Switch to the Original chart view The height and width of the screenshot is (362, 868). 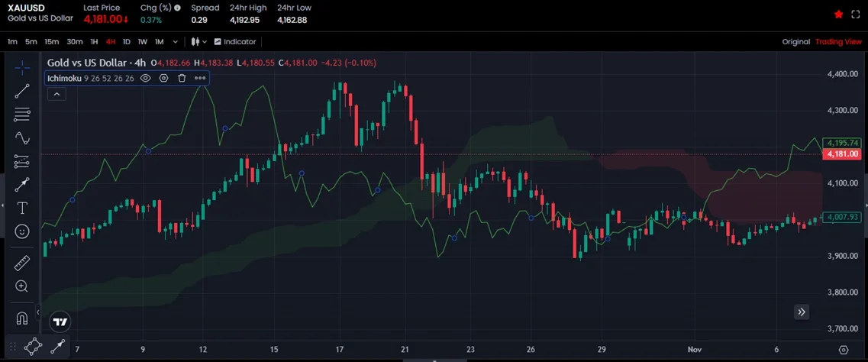pyautogui.click(x=795, y=42)
